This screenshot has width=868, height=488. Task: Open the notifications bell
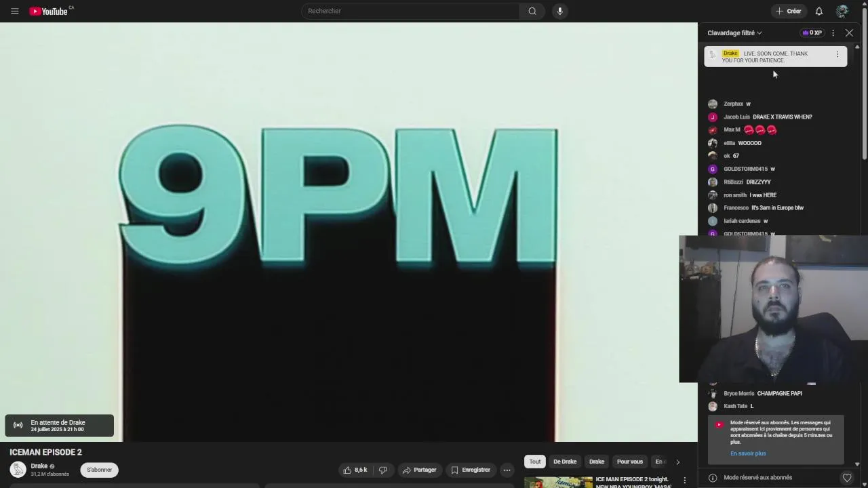[x=819, y=11]
